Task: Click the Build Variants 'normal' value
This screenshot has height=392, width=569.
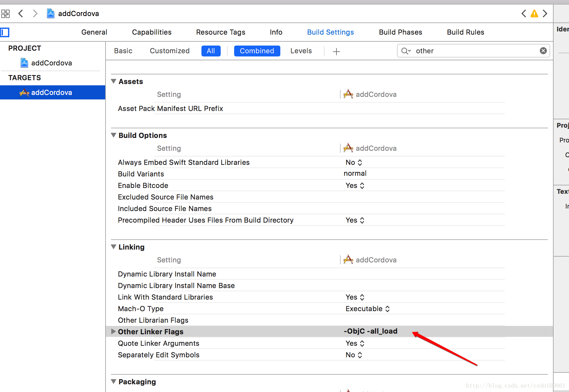Action: tap(355, 173)
